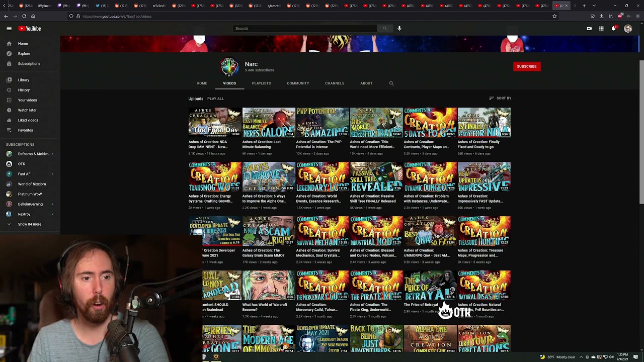Open Subscriptions in the sidebar
The height and width of the screenshot is (362, 644).
coord(30,64)
